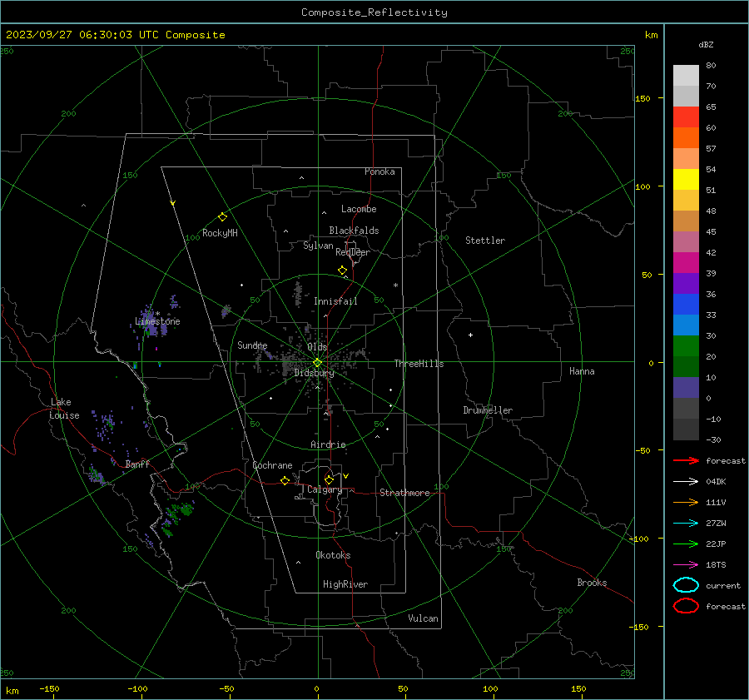Click the green 22JP arrow legend icon
The image size is (749, 700).
point(686,544)
